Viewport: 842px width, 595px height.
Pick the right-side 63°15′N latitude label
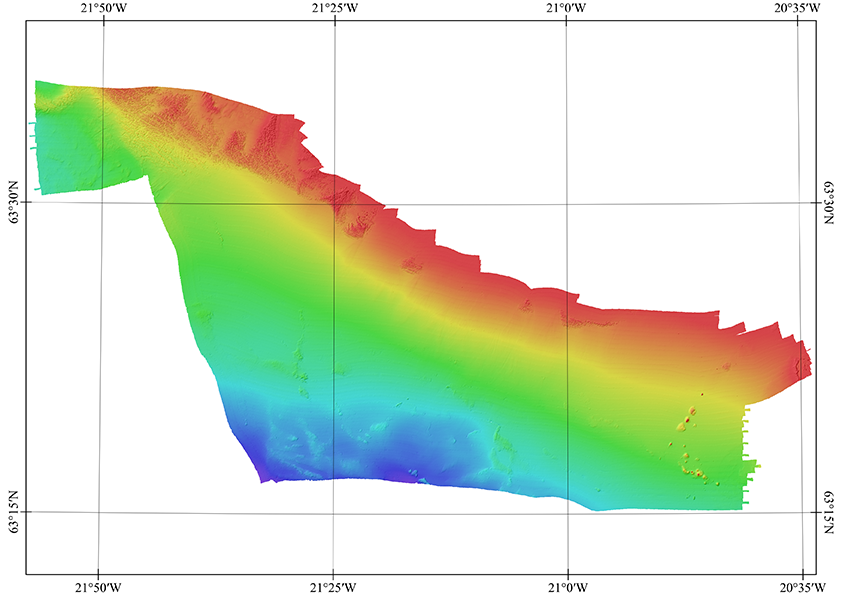tap(829, 513)
